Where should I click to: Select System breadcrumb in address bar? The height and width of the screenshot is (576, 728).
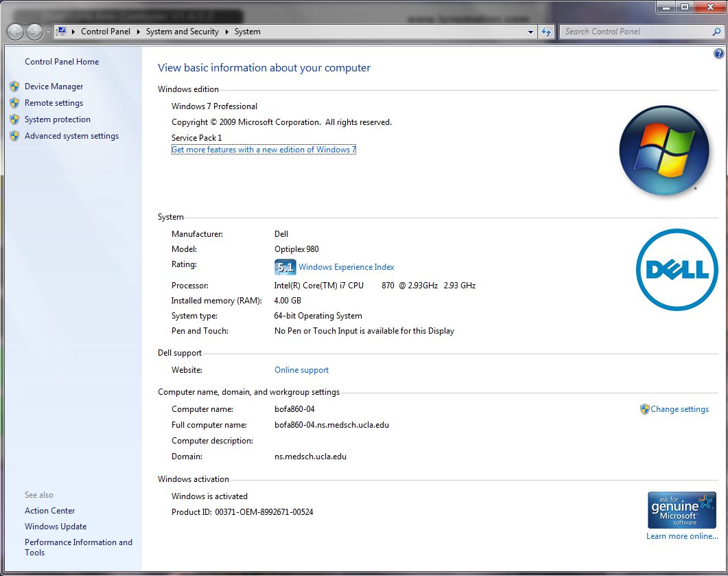247,32
